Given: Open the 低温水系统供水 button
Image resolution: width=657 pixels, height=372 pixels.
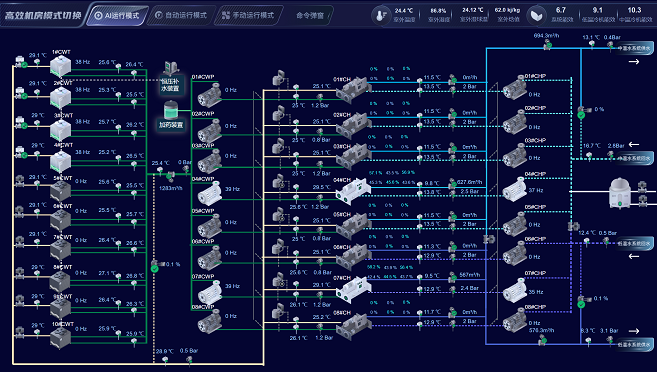Looking at the screenshot, I should (635, 344).
